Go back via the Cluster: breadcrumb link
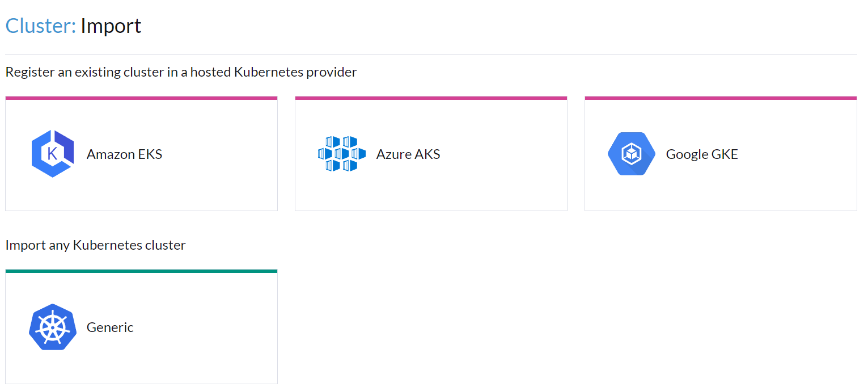Viewport: 868px width, 391px height. [x=41, y=26]
